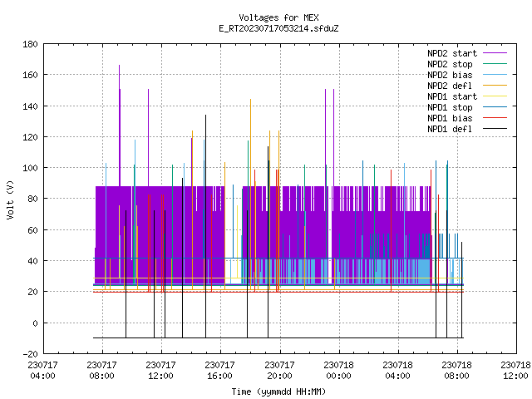
Task: Click the x-axis tick 230717 08:00
Action: 101,371
